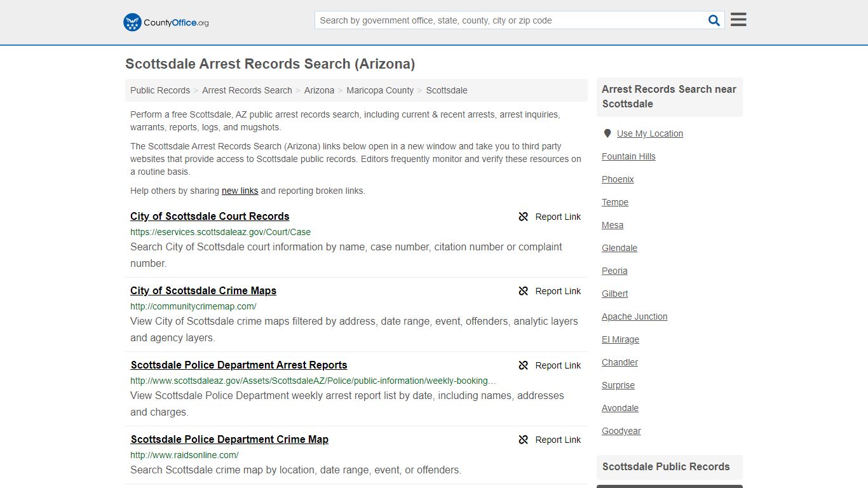868x488 pixels.
Task: Go to Arizona breadcrumb
Action: pos(319,90)
